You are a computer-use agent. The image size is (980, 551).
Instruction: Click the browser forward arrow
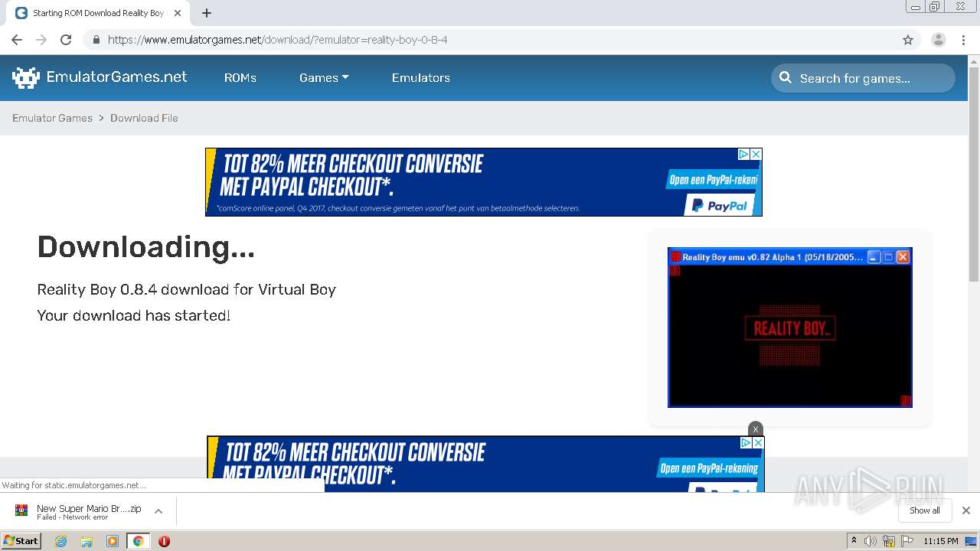[41, 40]
